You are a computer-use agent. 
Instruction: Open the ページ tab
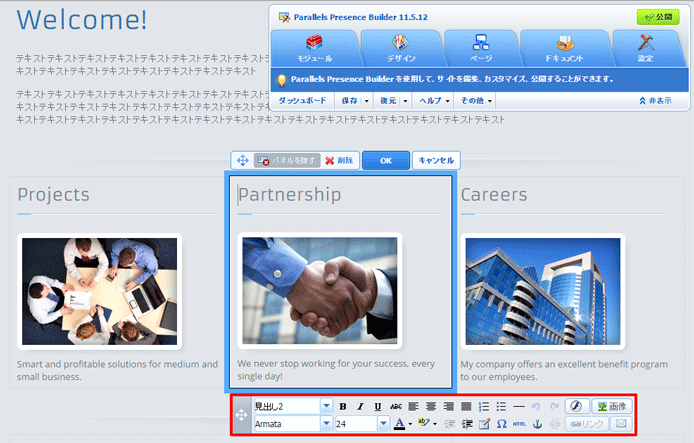coord(481,48)
